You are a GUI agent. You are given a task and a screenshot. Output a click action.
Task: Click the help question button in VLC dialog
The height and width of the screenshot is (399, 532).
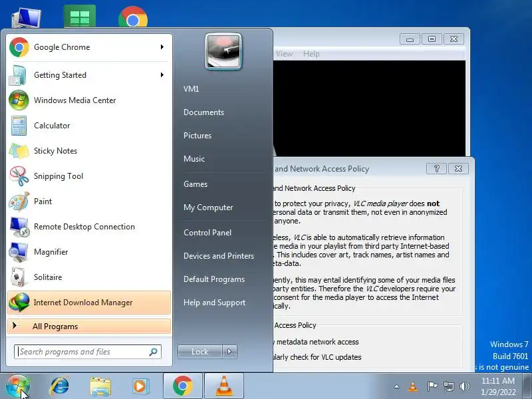point(437,169)
